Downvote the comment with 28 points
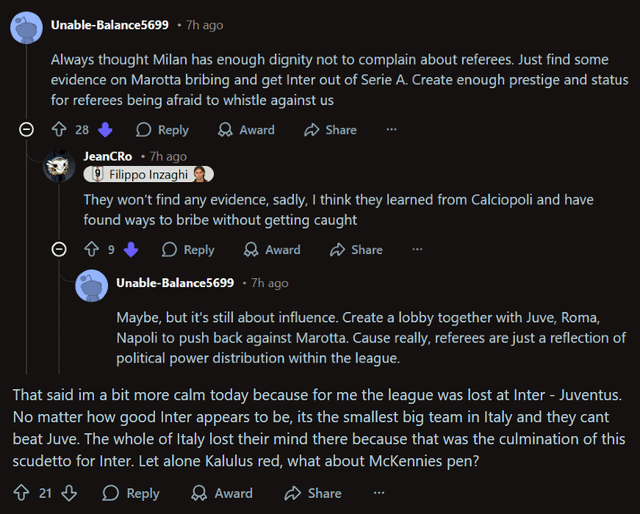640x514 pixels. (105, 129)
